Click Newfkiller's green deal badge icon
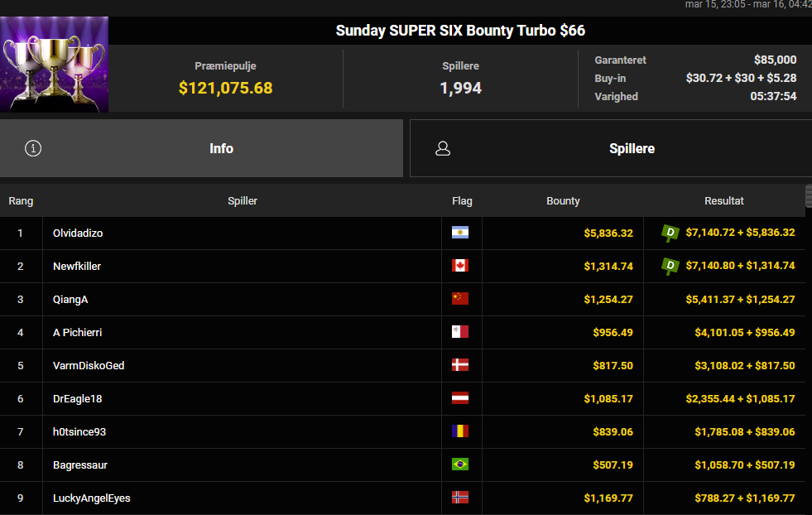The image size is (812, 515). (670, 267)
